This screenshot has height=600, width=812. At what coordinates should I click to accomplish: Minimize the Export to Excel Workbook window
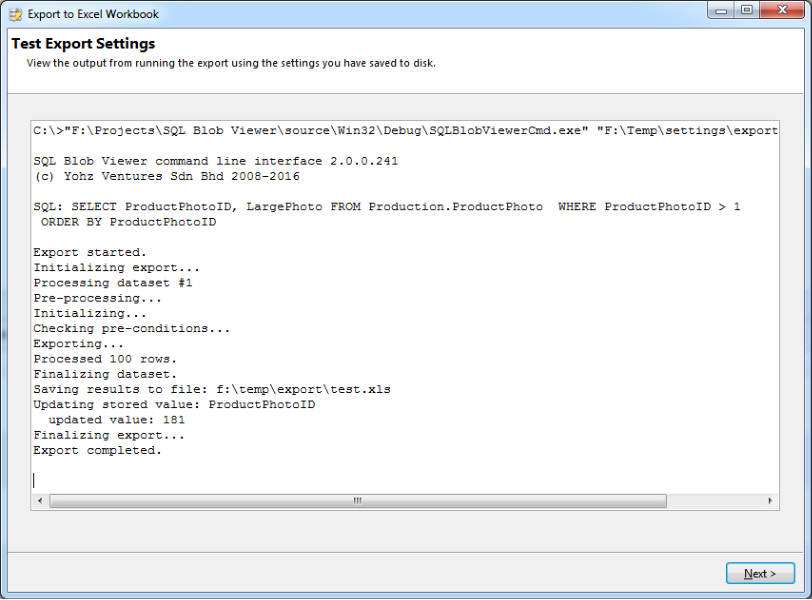[x=721, y=10]
